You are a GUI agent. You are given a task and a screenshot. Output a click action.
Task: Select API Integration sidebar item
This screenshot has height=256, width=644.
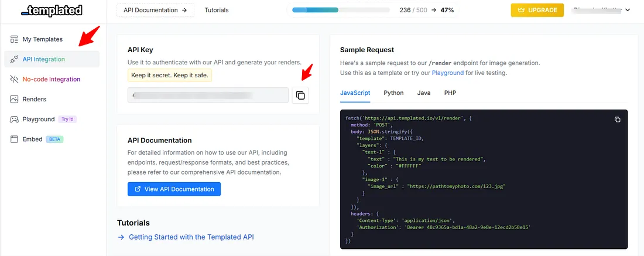[52, 59]
